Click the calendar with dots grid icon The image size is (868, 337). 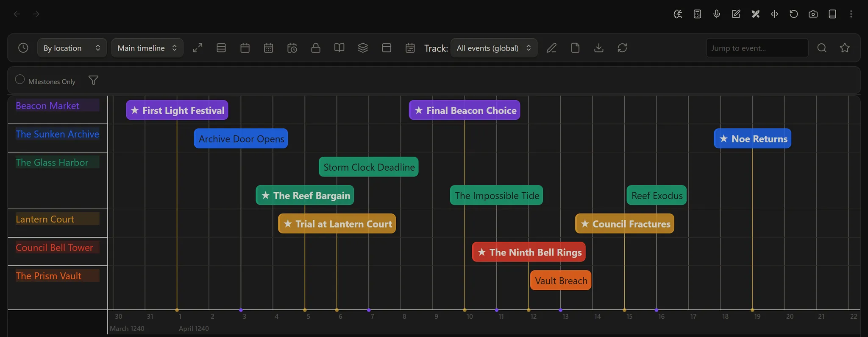coord(269,48)
